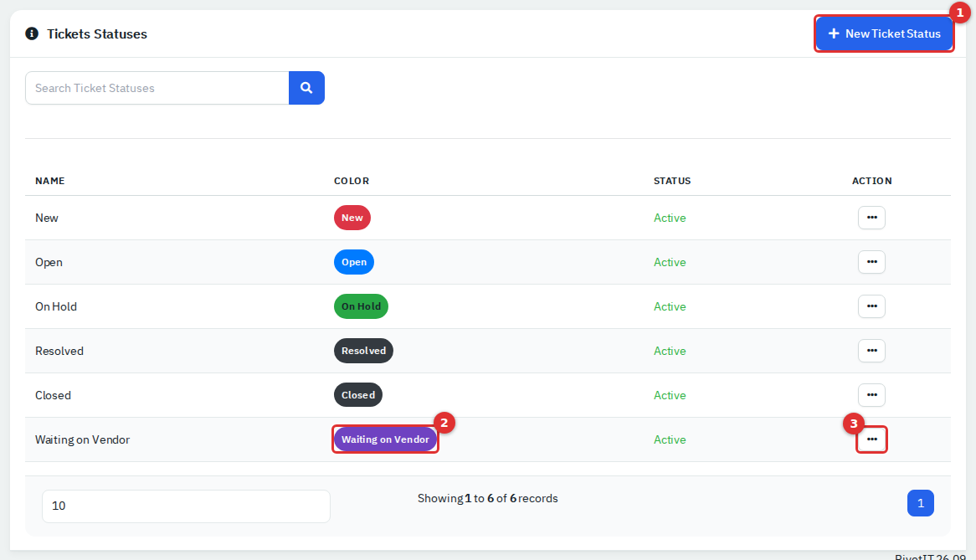Go to pagination page 1
The image size is (976, 560).
pos(921,503)
